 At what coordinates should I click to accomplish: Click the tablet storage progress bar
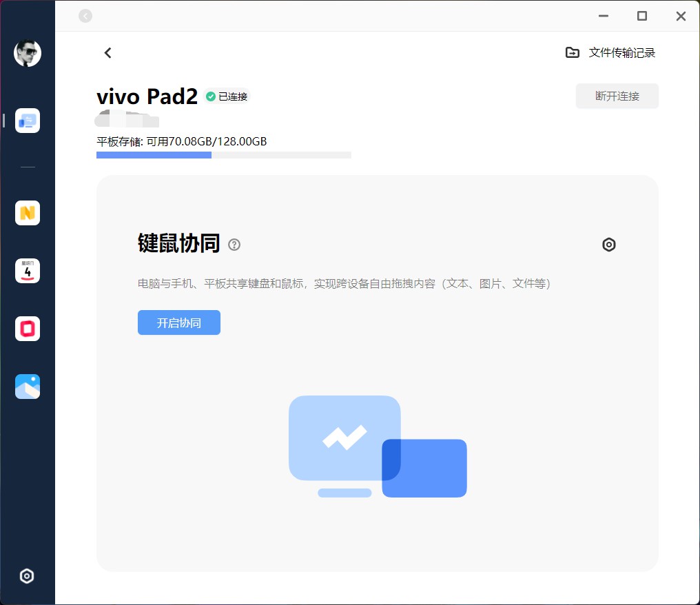(224, 155)
